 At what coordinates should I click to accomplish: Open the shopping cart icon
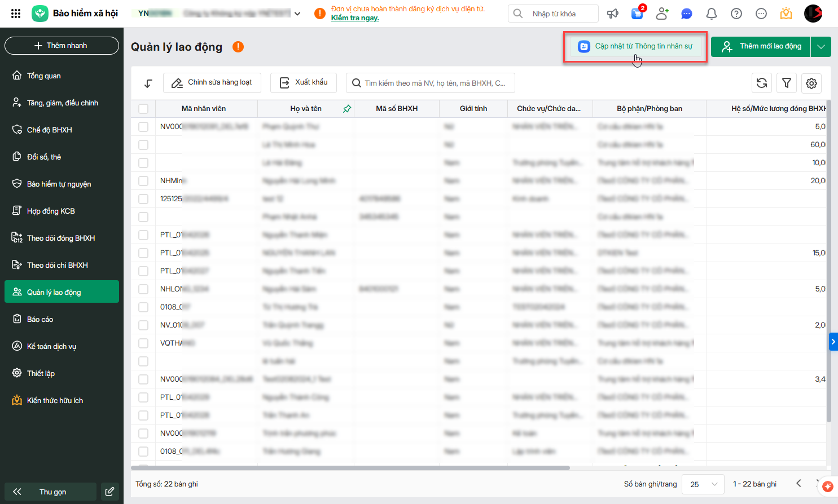tap(637, 14)
